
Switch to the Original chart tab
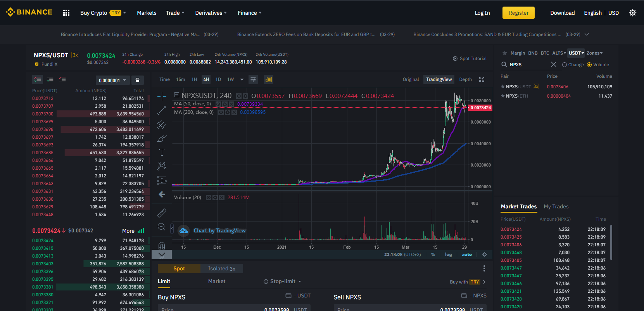click(411, 79)
